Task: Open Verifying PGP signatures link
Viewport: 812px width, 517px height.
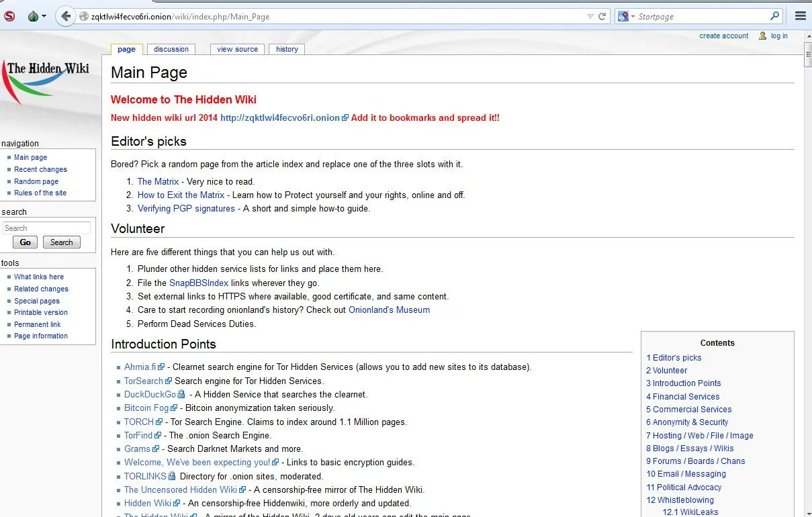Action: pos(186,208)
